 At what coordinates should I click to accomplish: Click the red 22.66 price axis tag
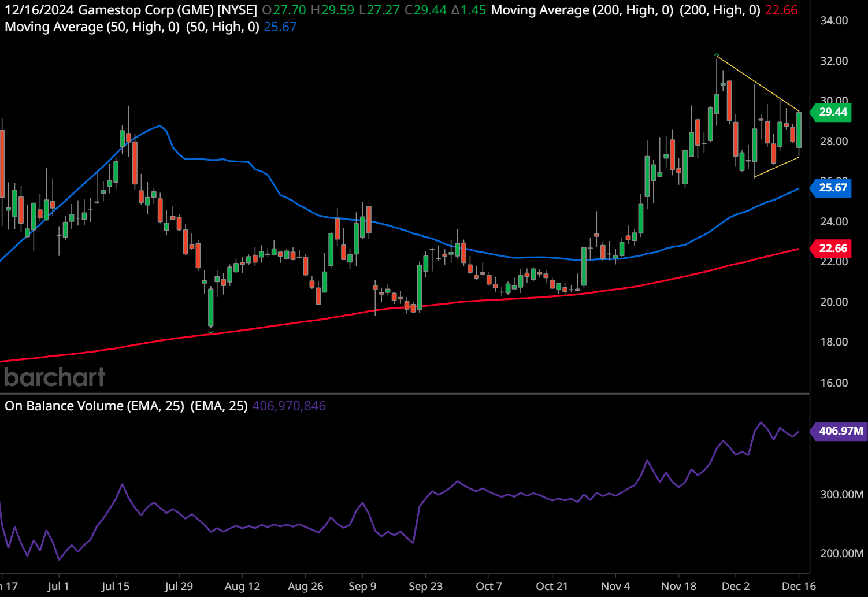(x=832, y=248)
